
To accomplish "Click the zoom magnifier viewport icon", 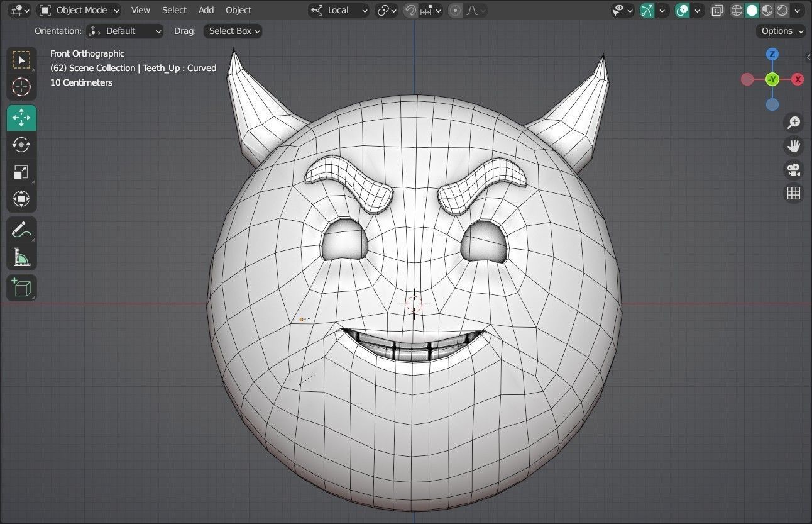I will [794, 122].
